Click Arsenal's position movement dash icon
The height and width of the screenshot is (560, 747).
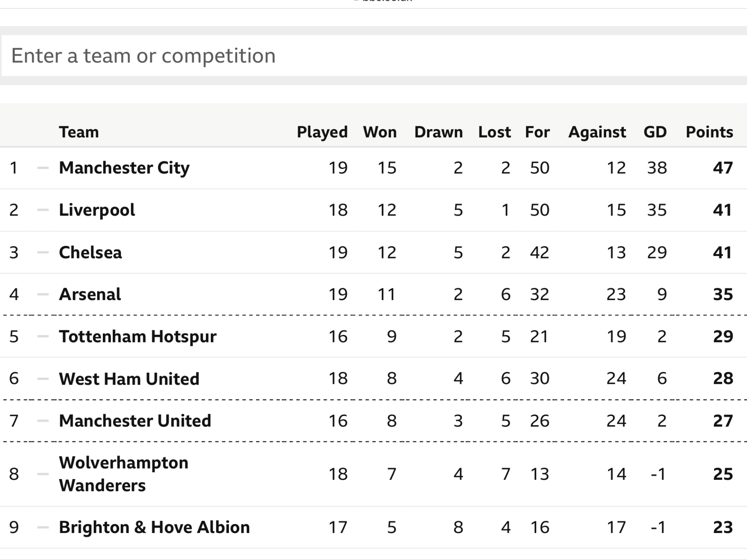tap(43, 294)
